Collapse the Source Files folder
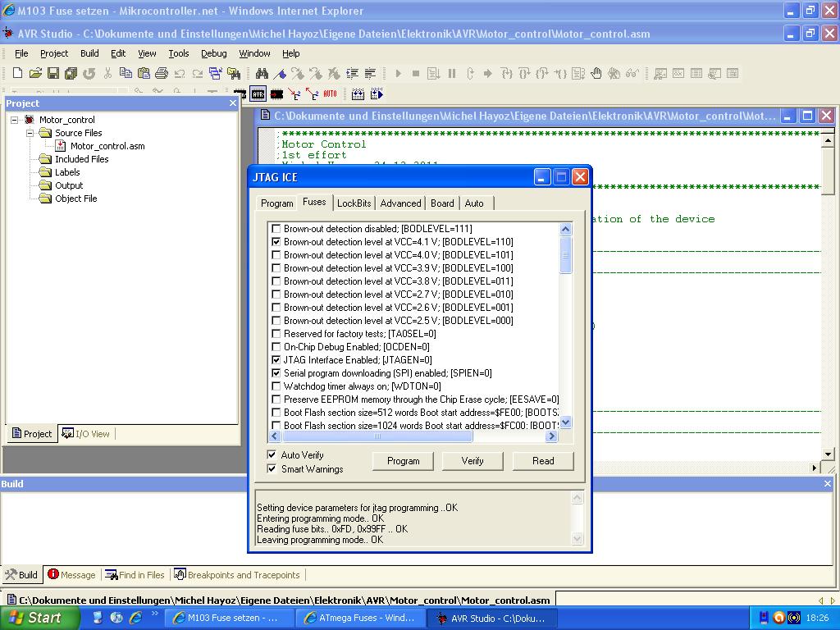This screenshot has width=840, height=630. coord(30,133)
